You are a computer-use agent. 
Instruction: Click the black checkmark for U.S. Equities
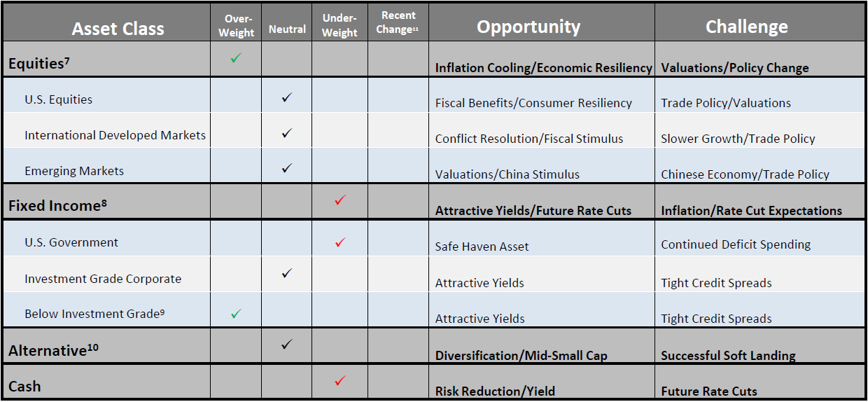pyautogui.click(x=286, y=97)
